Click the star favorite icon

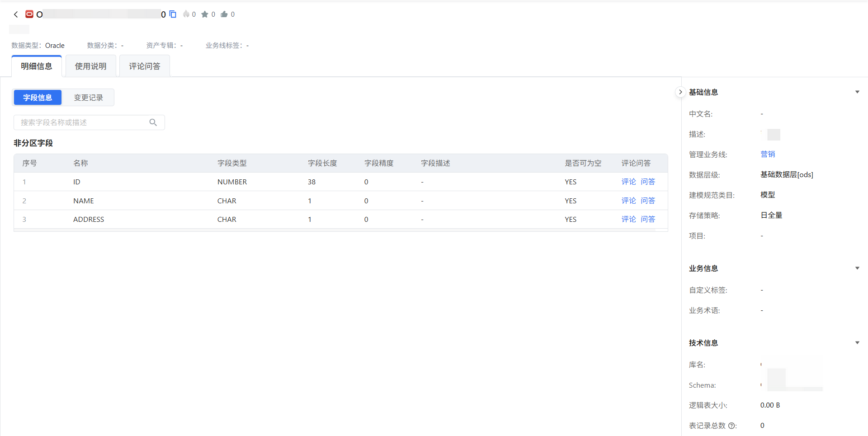(205, 14)
